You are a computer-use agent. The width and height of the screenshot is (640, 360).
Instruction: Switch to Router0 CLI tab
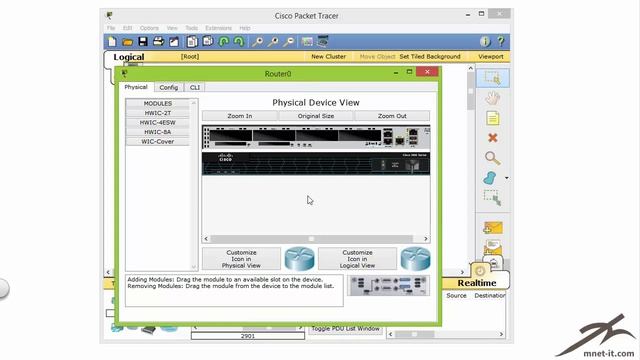click(x=195, y=87)
